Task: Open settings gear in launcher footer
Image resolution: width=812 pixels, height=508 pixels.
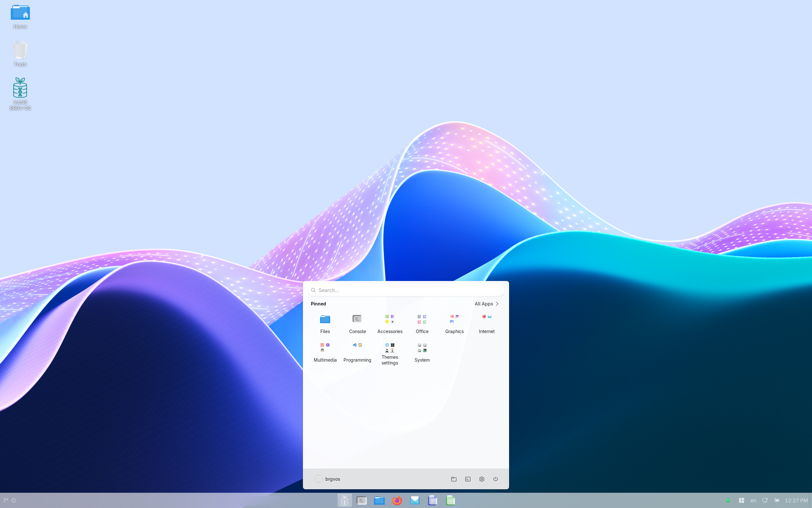Action: [481, 479]
